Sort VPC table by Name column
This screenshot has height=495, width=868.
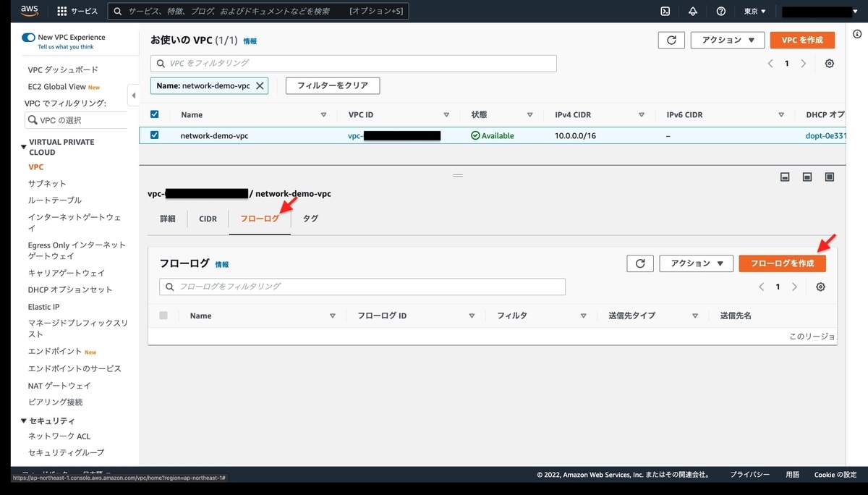(323, 115)
